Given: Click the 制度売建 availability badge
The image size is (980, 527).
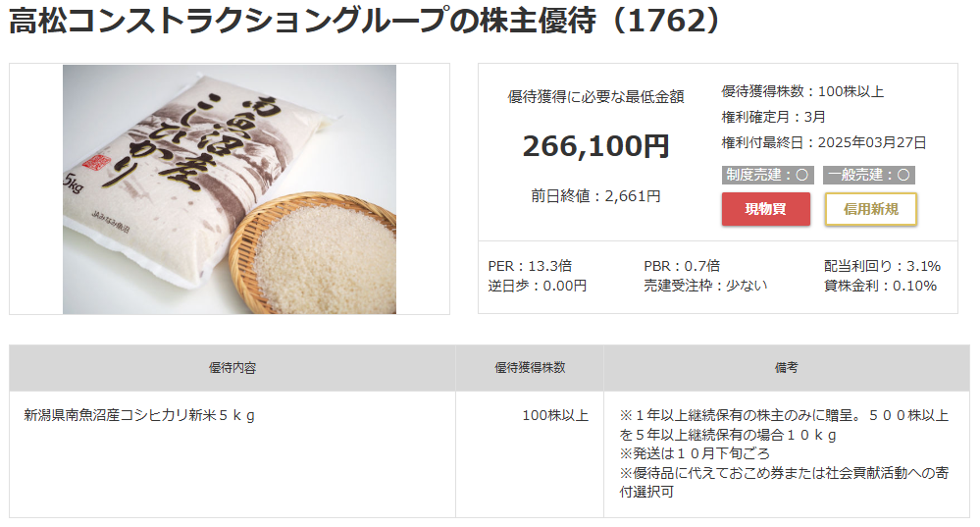Looking at the screenshot, I should [767, 176].
